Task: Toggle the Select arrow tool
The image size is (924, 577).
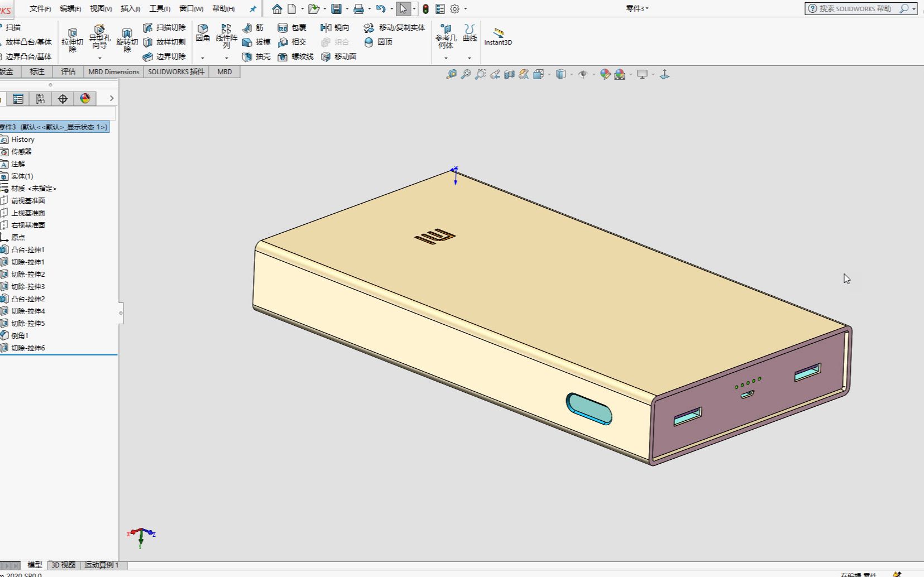Action: (403, 9)
